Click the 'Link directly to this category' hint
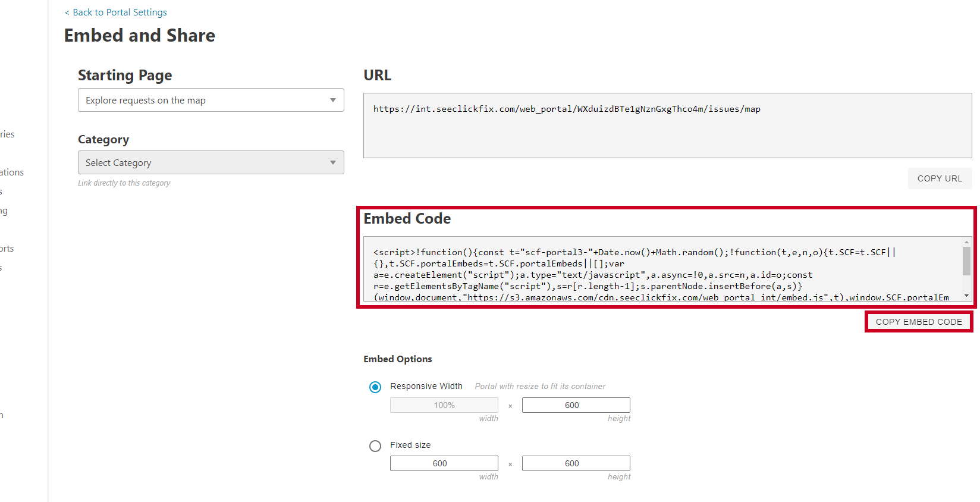This screenshot has width=980, height=502. (x=124, y=183)
